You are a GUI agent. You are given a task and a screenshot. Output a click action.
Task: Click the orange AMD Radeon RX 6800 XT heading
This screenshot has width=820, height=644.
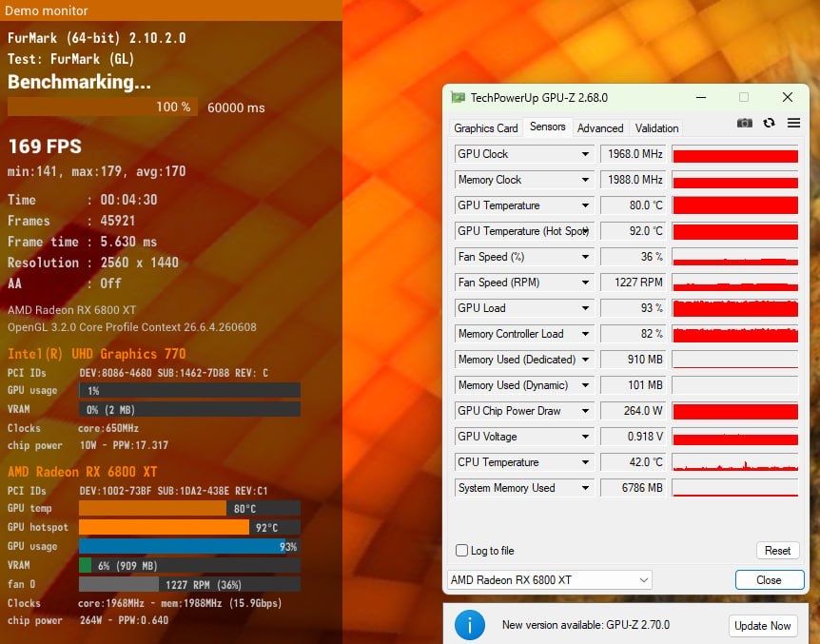pos(82,472)
